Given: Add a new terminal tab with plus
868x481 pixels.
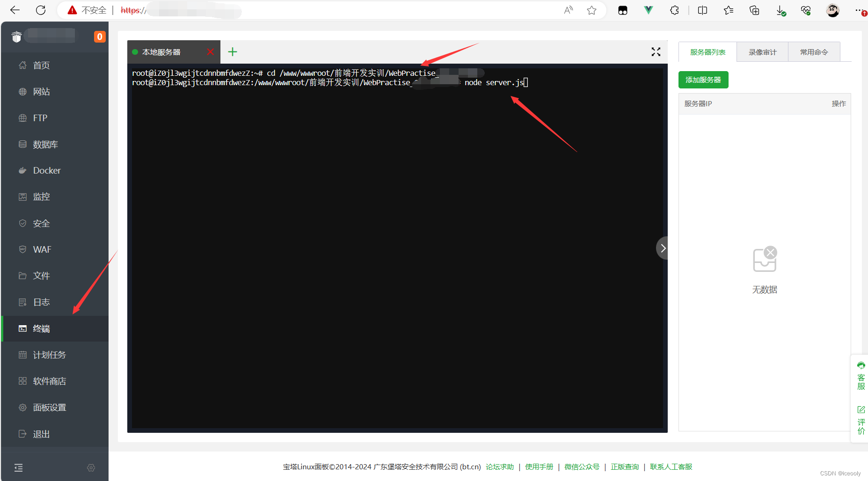Looking at the screenshot, I should [x=233, y=52].
